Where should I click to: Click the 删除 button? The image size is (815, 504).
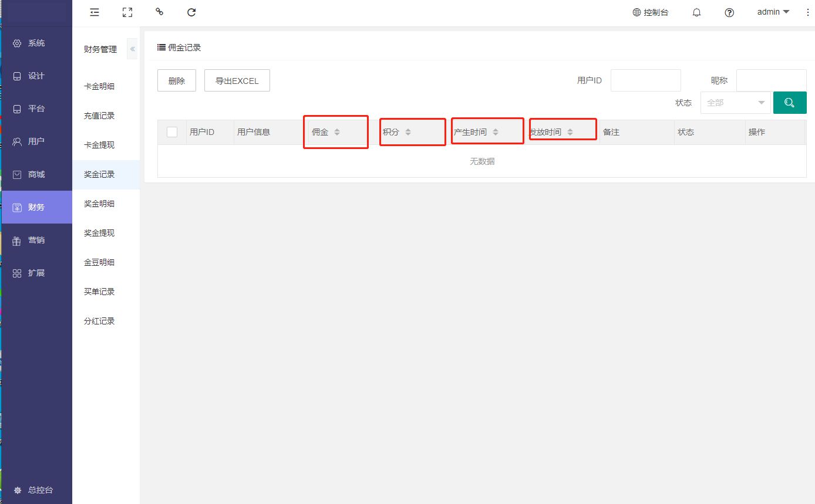tap(176, 81)
